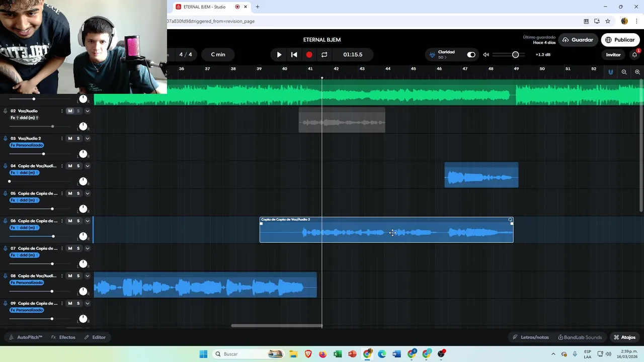Open the C min key selector
Screen dimensions: 644x362
click(x=218, y=54)
